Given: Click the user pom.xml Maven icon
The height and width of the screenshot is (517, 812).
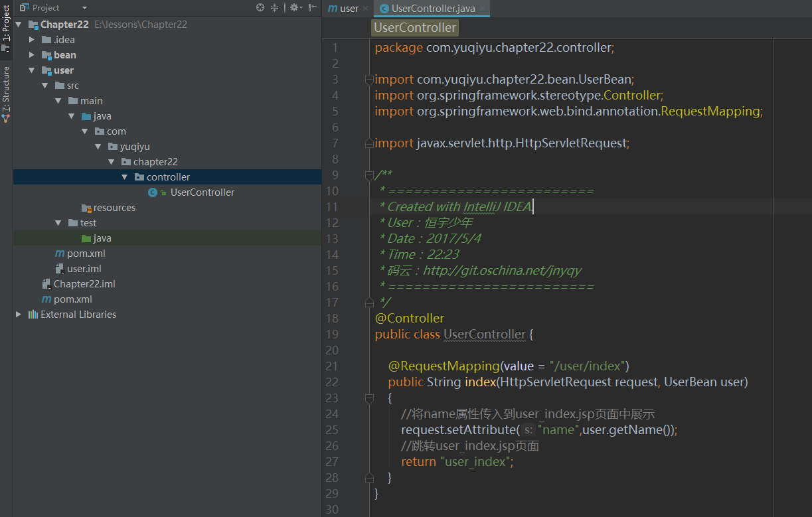Looking at the screenshot, I should click(60, 254).
